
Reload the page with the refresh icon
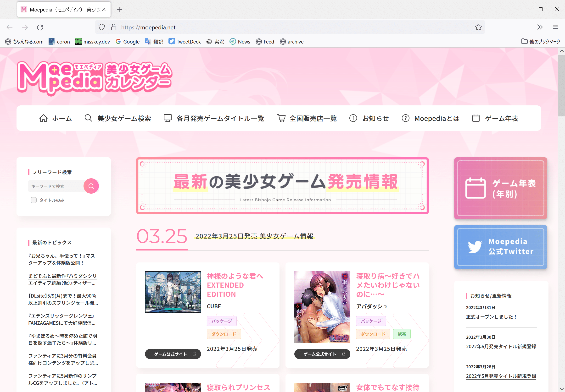pos(40,27)
